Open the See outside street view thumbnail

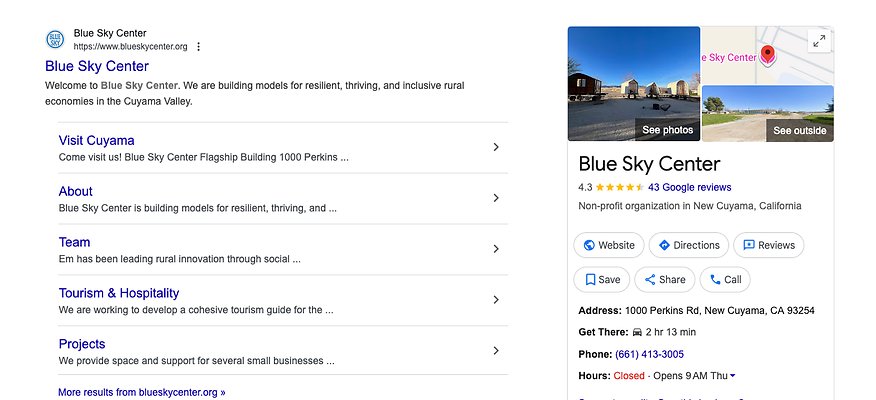coord(767,113)
